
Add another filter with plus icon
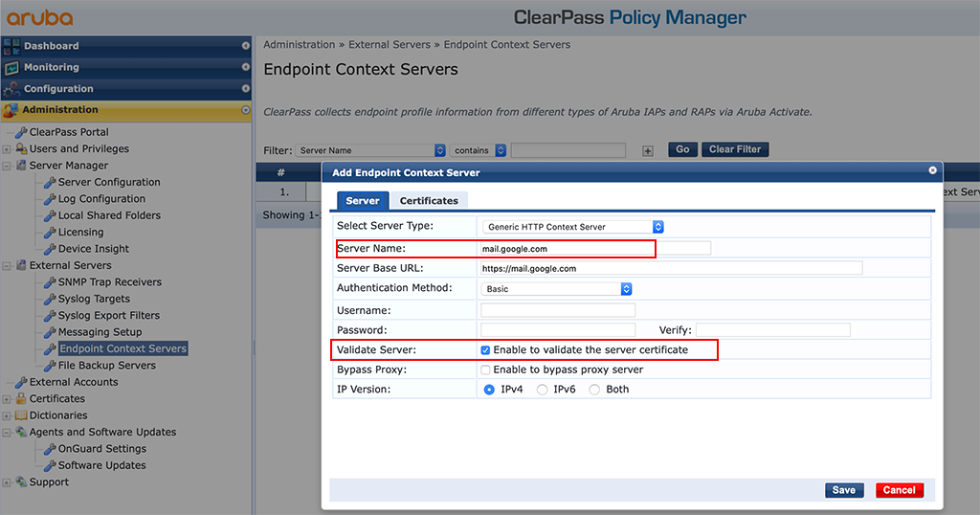[648, 150]
